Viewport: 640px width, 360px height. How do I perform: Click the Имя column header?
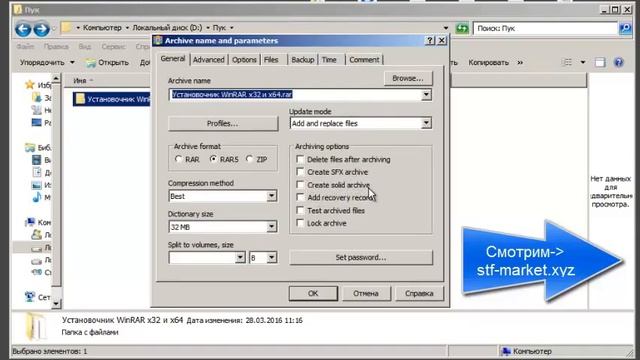pyautogui.click(x=80, y=80)
